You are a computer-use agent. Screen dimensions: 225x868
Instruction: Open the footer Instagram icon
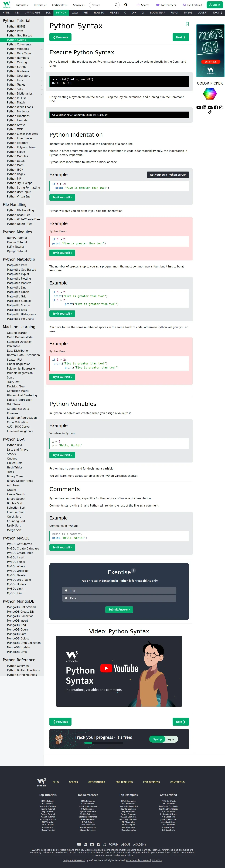click(x=104, y=844)
